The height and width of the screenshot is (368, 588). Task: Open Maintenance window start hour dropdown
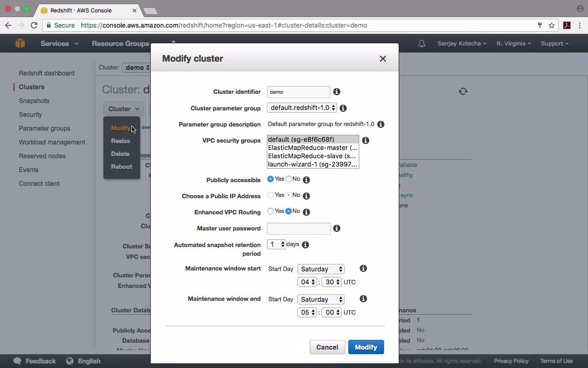[x=307, y=282]
